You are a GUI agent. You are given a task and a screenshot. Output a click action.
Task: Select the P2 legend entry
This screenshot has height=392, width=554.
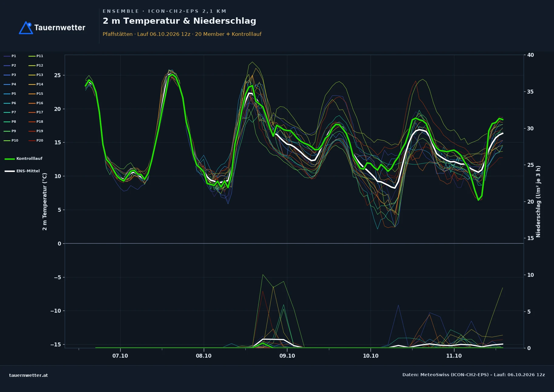(10, 65)
